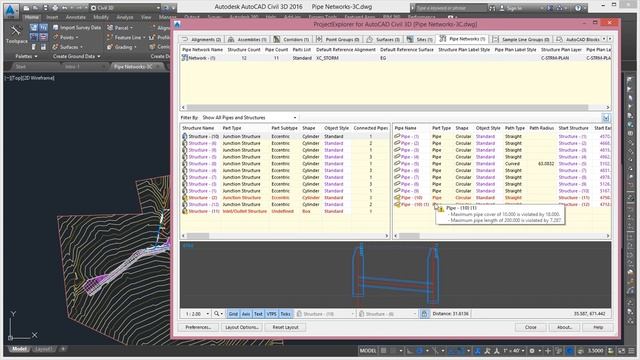Click the Undo arrow in quick access toolbar
Screen dimensions: 640x360
pyautogui.click(x=64, y=8)
